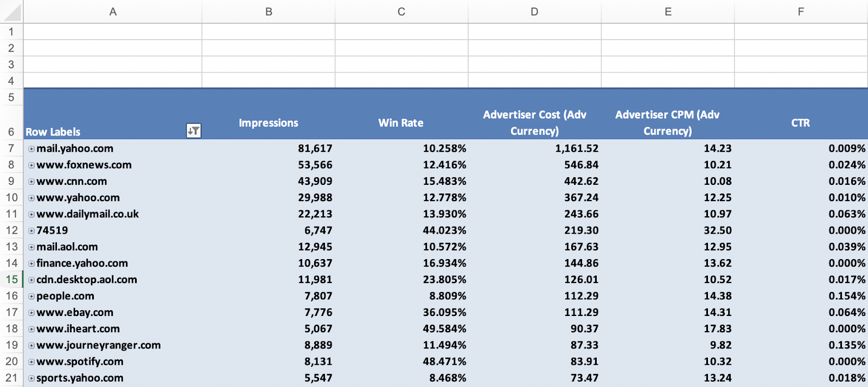Image resolution: width=868 pixels, height=387 pixels.
Task: Click the www.journeyranger.com label text
Action: pos(99,345)
